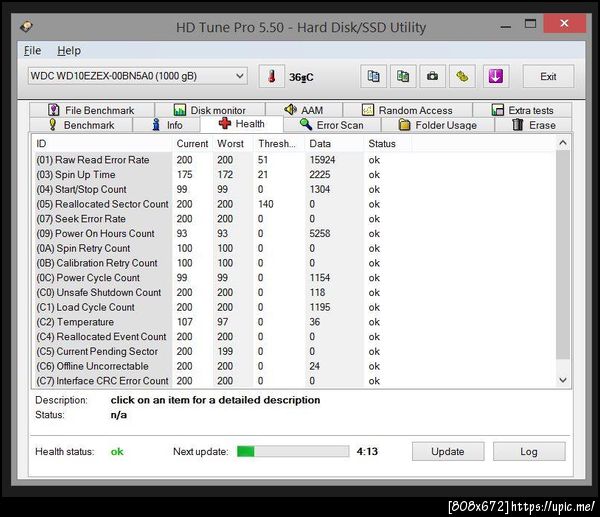Click the 4:13 next update countdown
This screenshot has width=600, height=517.
pyautogui.click(x=367, y=452)
